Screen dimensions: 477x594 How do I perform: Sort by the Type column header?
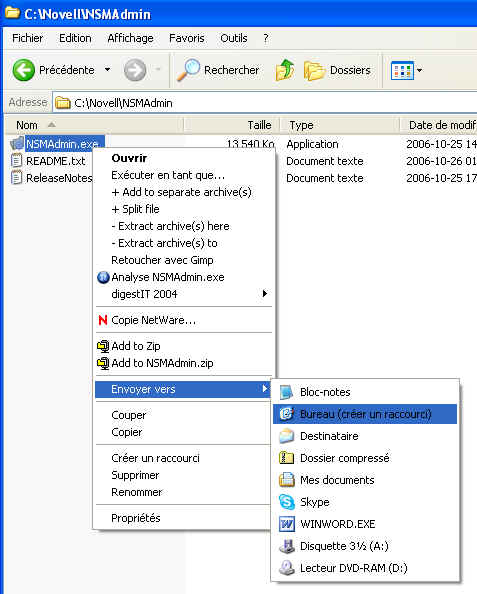339,125
